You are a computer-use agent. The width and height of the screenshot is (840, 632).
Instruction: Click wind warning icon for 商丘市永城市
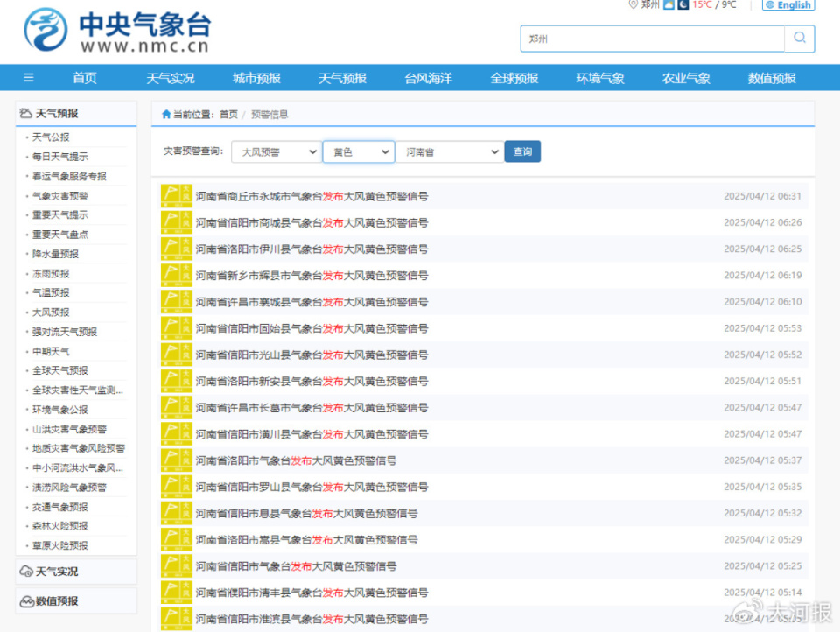point(176,196)
